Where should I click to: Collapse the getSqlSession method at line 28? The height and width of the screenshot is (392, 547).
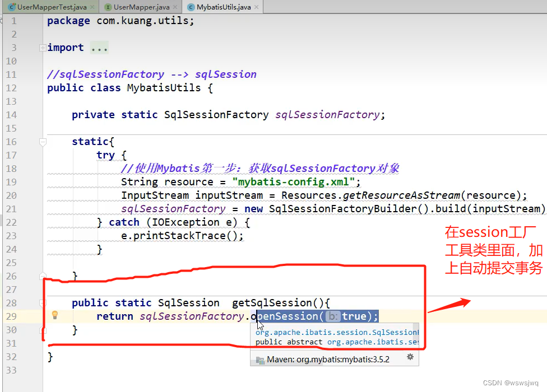[x=43, y=303]
